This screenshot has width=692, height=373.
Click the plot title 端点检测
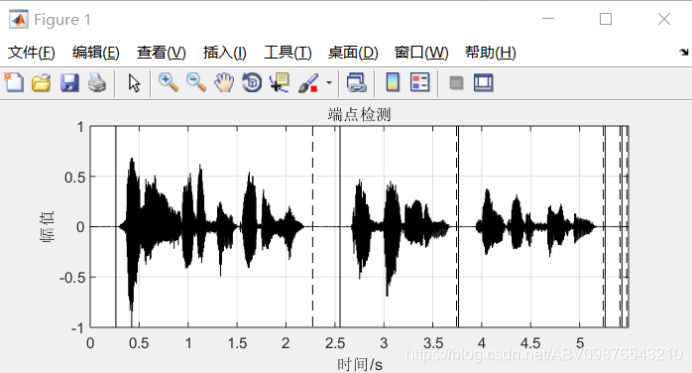pyautogui.click(x=359, y=114)
